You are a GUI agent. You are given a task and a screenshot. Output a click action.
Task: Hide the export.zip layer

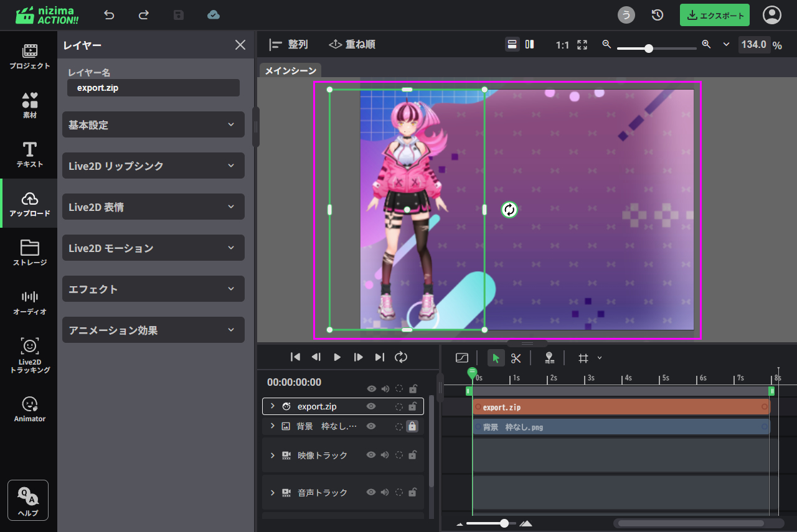(371, 407)
